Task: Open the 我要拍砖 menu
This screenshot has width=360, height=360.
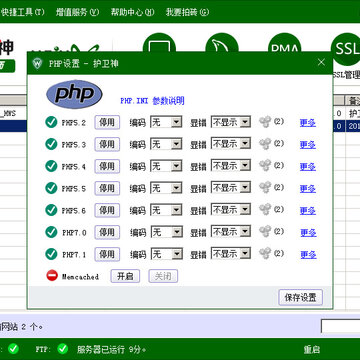Action: click(187, 12)
